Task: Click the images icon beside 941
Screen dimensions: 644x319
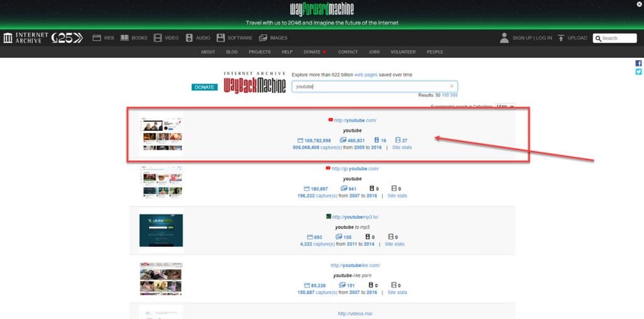Action: pyautogui.click(x=344, y=188)
